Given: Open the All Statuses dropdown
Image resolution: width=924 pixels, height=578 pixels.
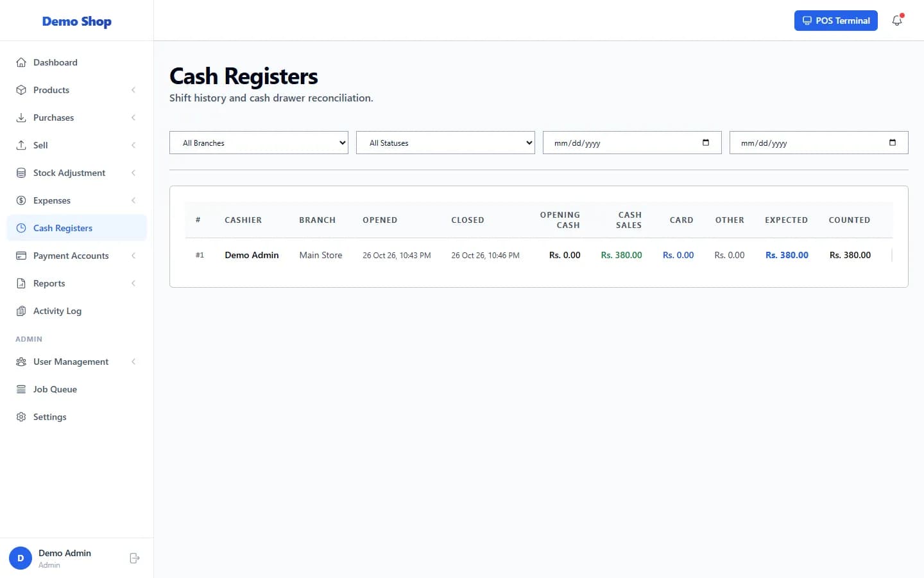Looking at the screenshot, I should click(445, 143).
